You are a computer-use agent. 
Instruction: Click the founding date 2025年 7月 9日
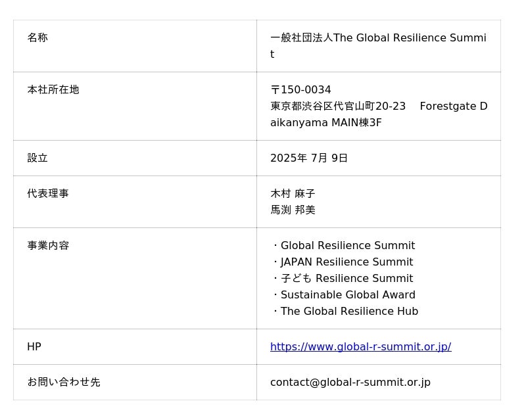[x=308, y=158]
